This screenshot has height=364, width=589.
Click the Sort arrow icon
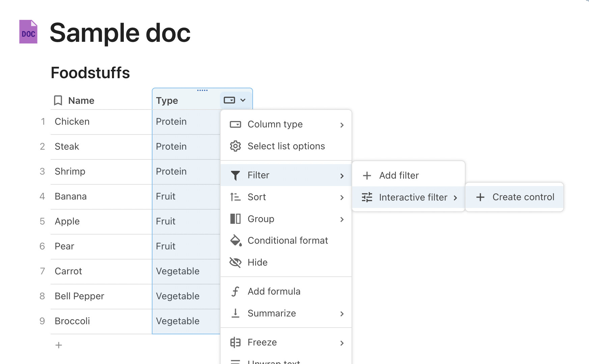click(x=235, y=197)
